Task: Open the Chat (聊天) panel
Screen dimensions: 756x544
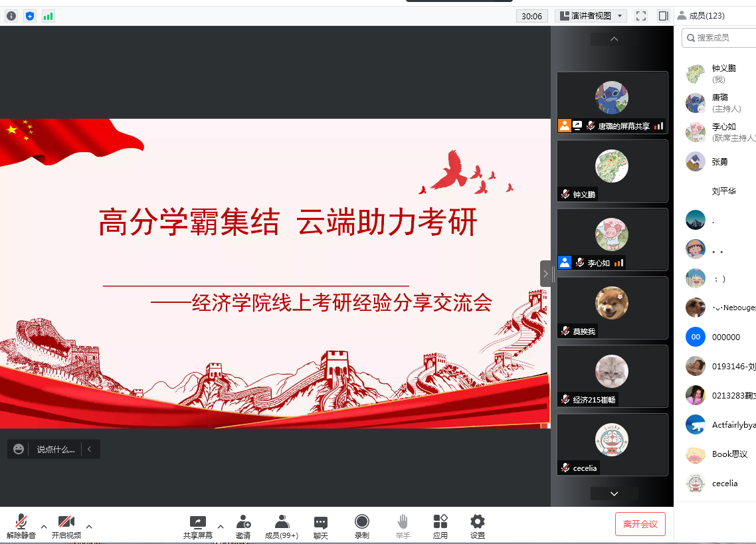Action: tap(321, 527)
